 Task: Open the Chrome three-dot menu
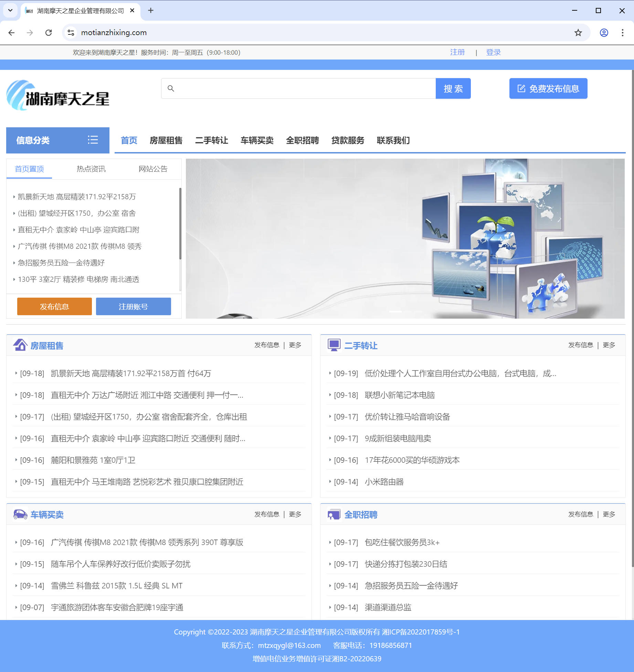point(622,33)
